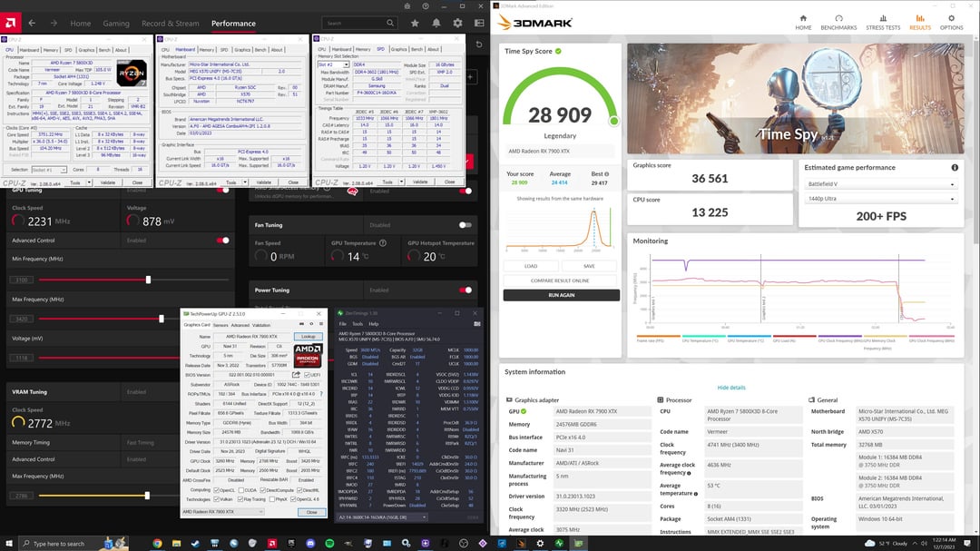Toggle UEFI checkbox in GPU-Z
The image size is (980, 551).
point(307,375)
